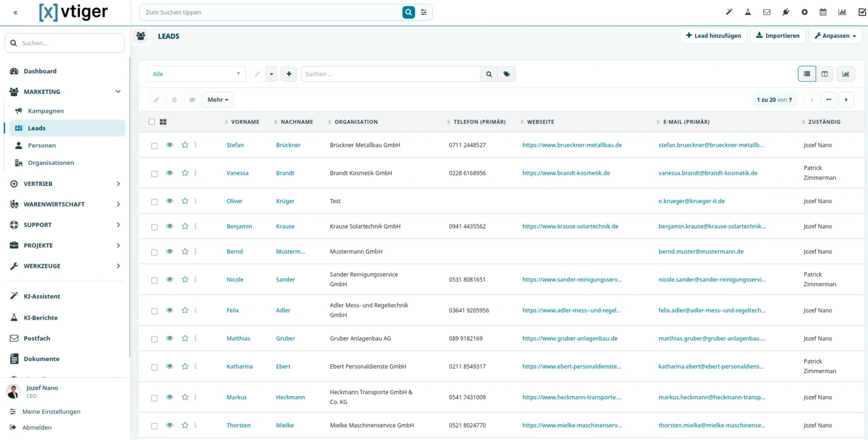Select the Stefan Brückner row checkbox
The height and width of the screenshot is (440, 868).
[x=154, y=146]
